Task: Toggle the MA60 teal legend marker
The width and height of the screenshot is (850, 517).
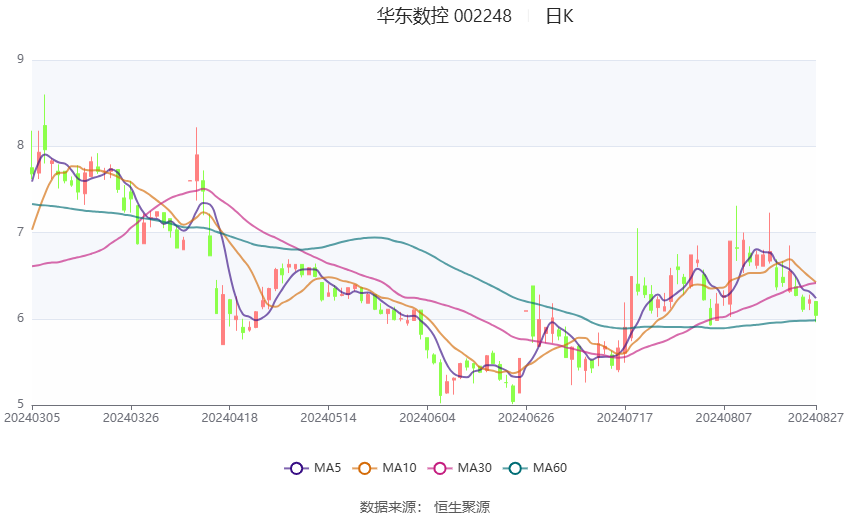Action: [516, 468]
